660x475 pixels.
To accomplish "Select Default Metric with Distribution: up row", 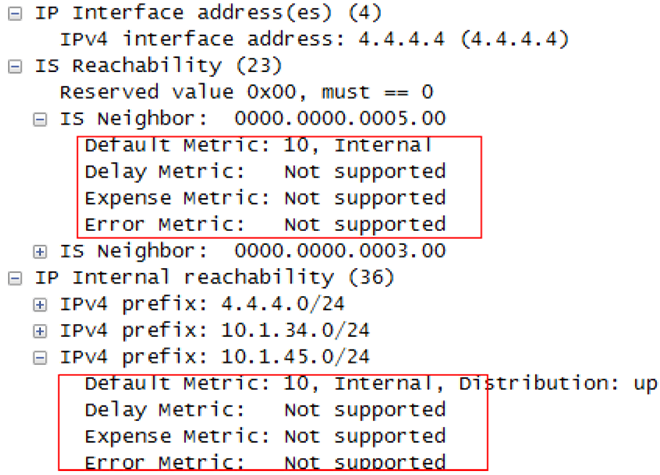I will click(370, 384).
